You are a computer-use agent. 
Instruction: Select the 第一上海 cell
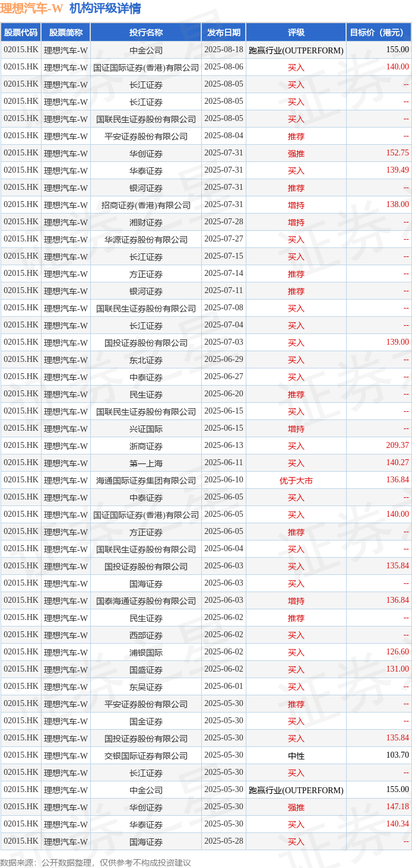tap(146, 463)
